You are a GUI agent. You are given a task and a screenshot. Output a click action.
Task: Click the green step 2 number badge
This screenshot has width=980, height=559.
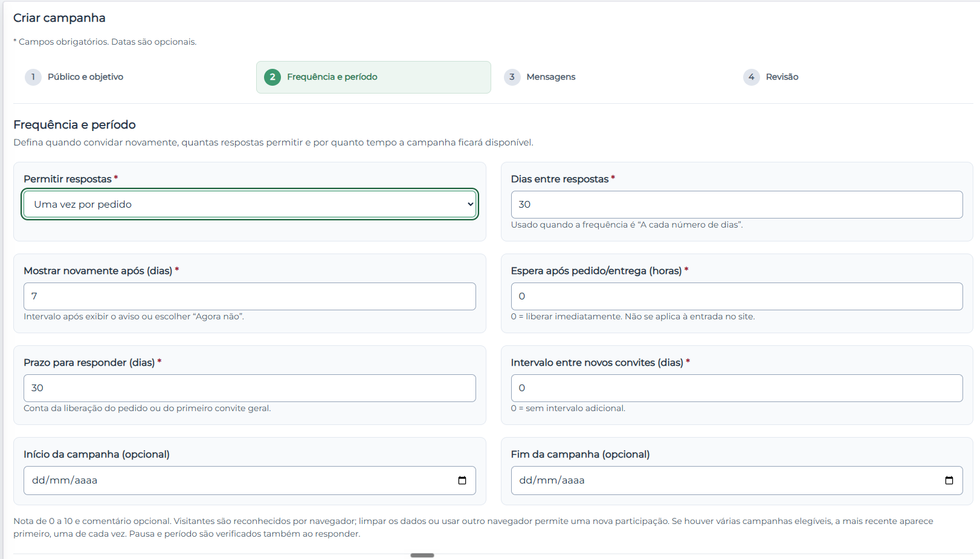point(272,77)
